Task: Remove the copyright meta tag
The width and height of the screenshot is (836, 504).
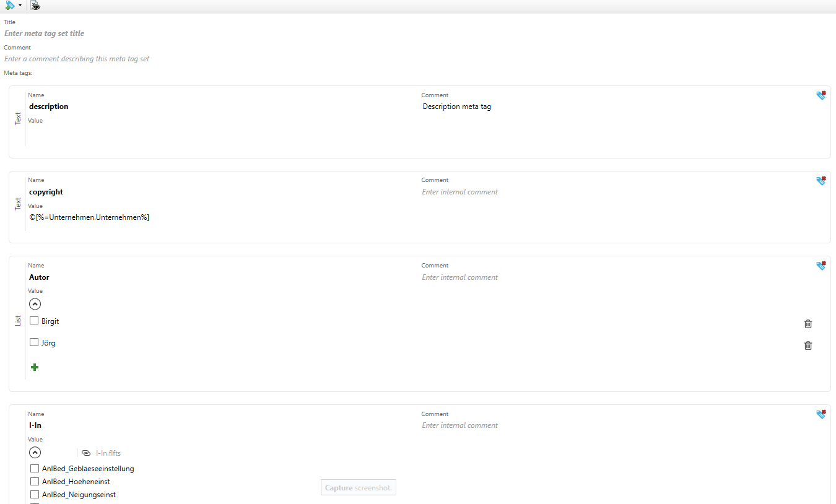Action: pyautogui.click(x=821, y=181)
